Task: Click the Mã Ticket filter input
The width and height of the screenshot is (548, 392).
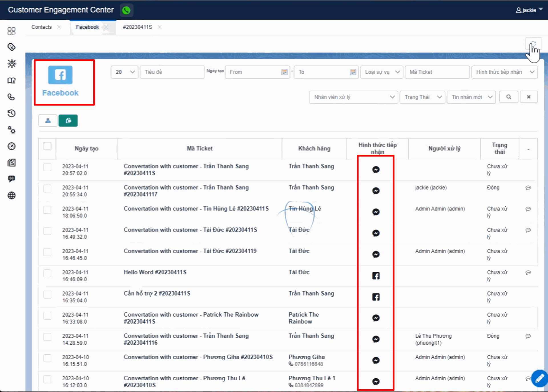Action: [437, 72]
